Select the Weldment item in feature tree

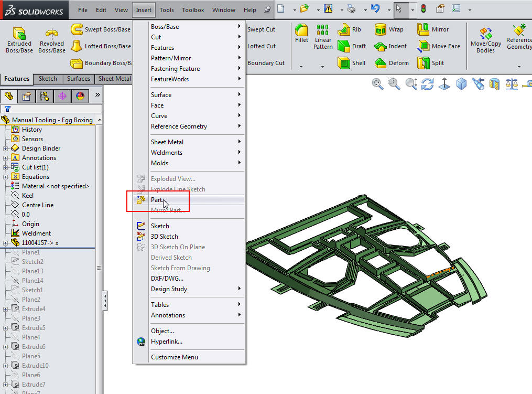(x=36, y=233)
